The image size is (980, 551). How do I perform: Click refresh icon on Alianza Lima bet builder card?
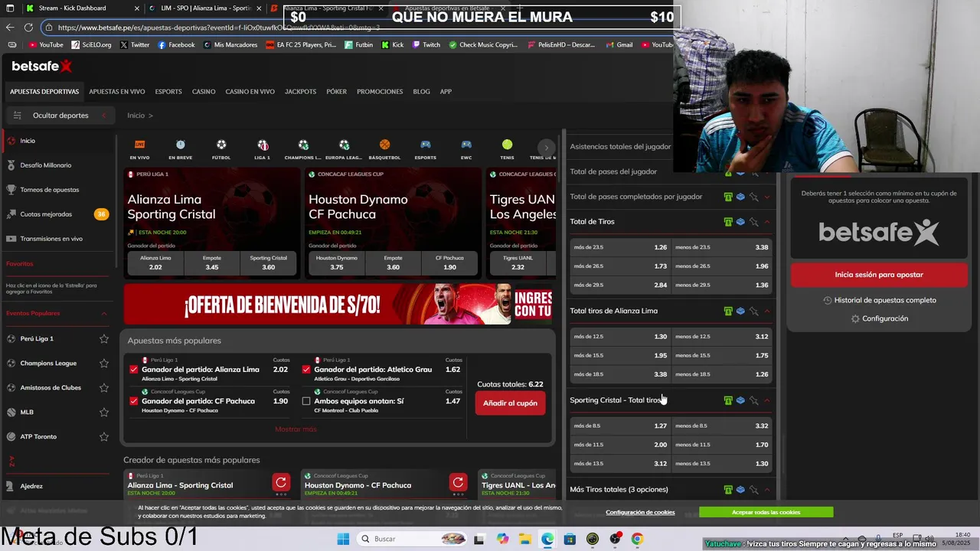(x=281, y=482)
